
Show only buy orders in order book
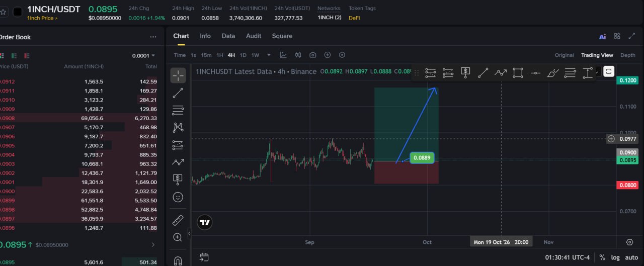coord(14,55)
